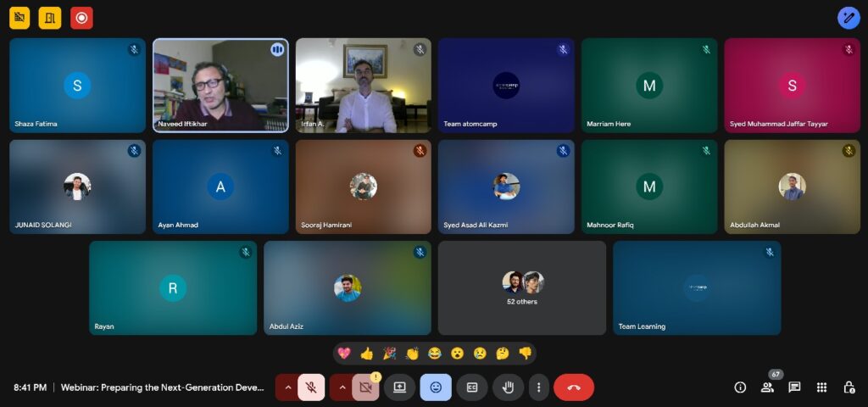The image size is (868, 407).
Task: Open the activities grid icon
Action: pos(821,387)
